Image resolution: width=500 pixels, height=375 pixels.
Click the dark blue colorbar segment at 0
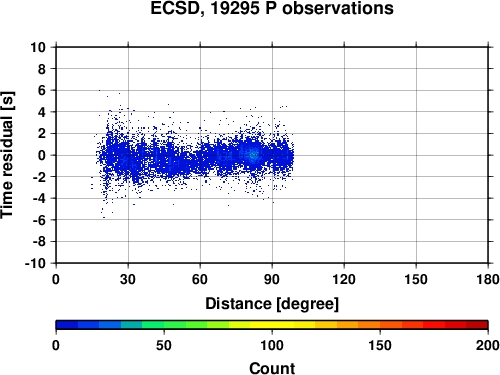[x=67, y=325]
